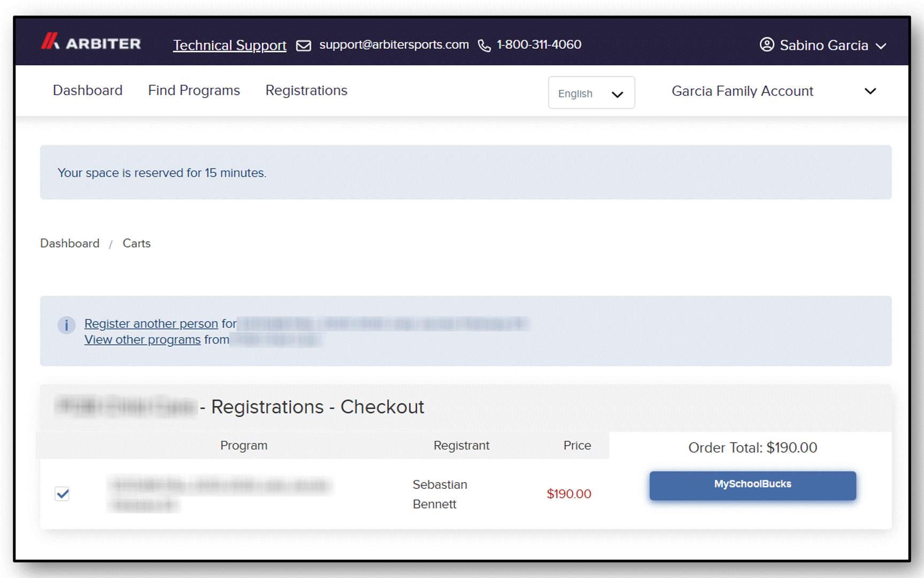Viewport: 924px width, 578px height.
Task: Click the Registrations - Checkout heading
Action: tap(318, 407)
